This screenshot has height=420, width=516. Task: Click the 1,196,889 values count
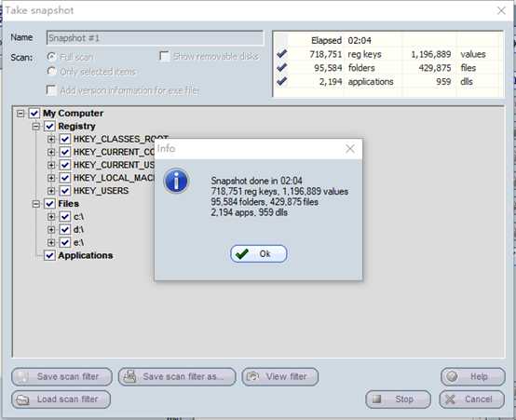point(430,54)
